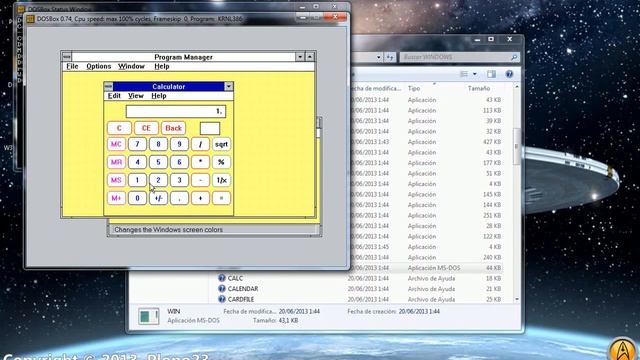Open Program Manager File menu
This screenshot has height=360, width=640.
point(72,66)
